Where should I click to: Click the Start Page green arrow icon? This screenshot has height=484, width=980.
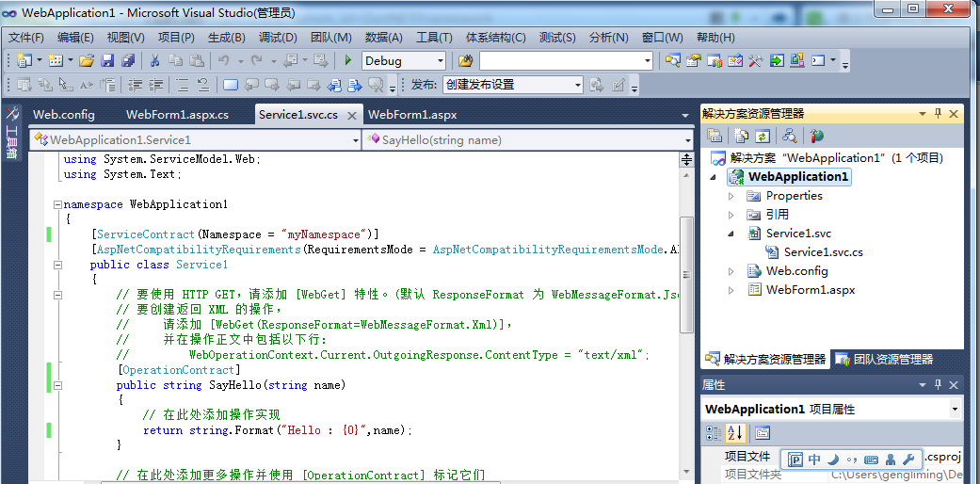tap(777, 60)
